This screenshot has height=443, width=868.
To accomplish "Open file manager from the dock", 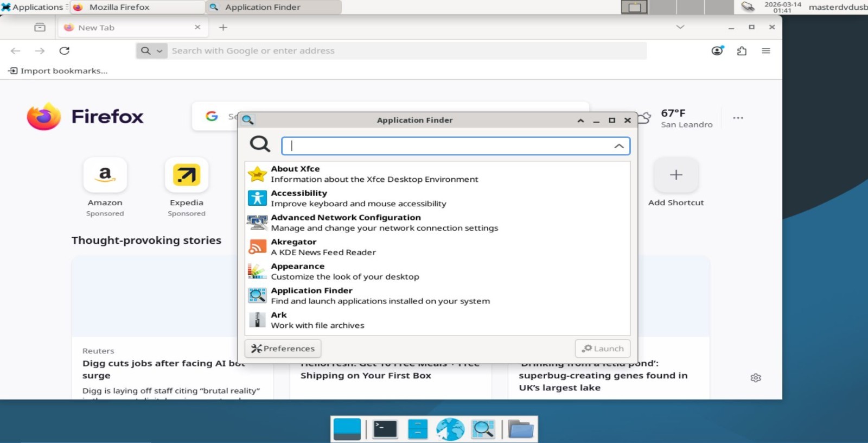I will pos(418,429).
